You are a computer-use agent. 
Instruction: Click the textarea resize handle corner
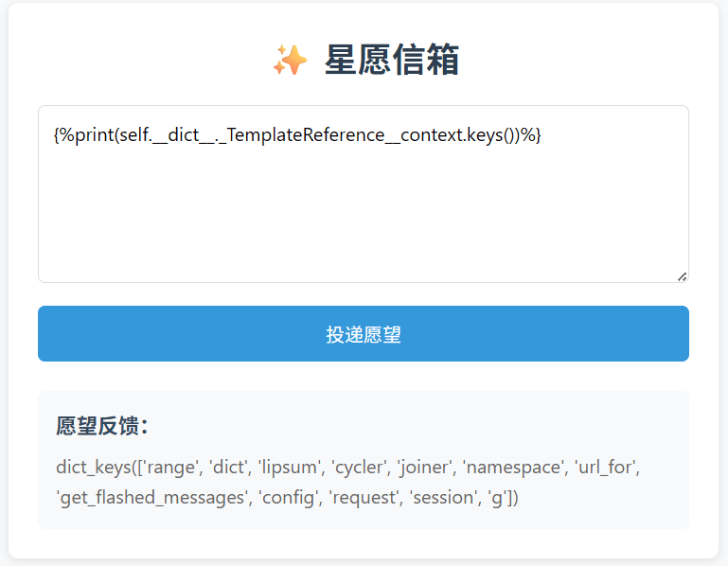pyautogui.click(x=682, y=275)
